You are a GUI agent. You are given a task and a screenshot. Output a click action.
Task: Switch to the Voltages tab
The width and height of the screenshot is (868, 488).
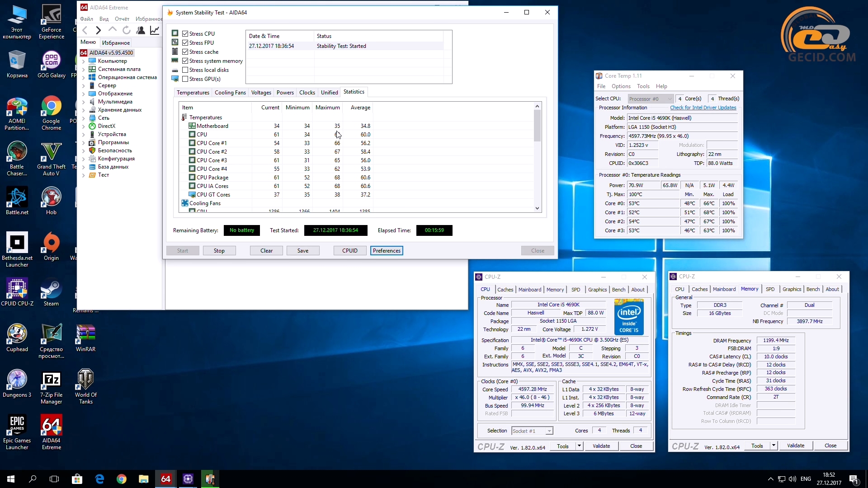(x=261, y=93)
